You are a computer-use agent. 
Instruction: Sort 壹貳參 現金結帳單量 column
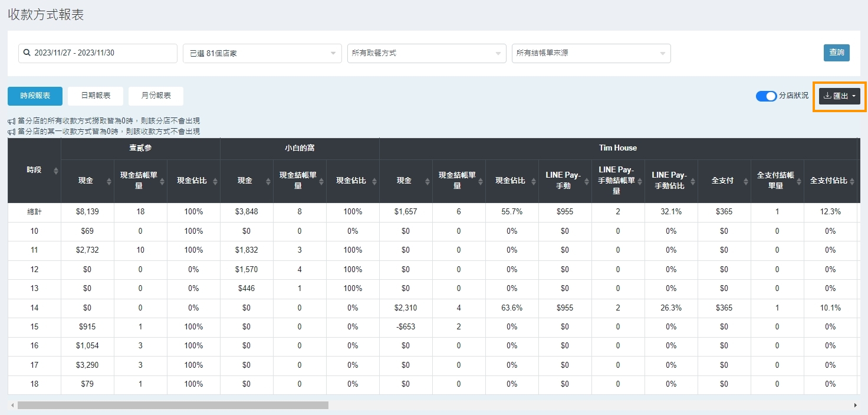162,181
